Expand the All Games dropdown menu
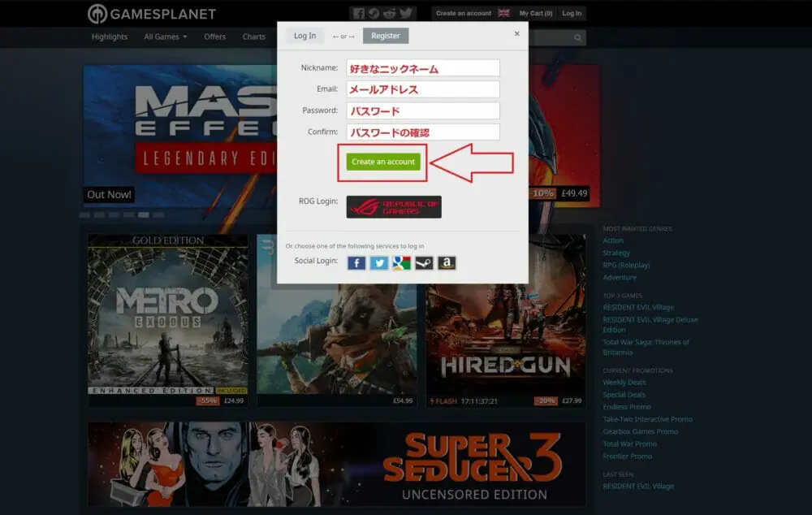The height and width of the screenshot is (515, 812). click(x=166, y=37)
